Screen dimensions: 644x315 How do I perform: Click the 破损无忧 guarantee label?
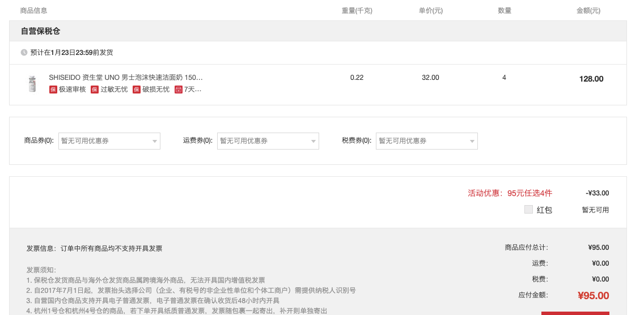coord(156,90)
